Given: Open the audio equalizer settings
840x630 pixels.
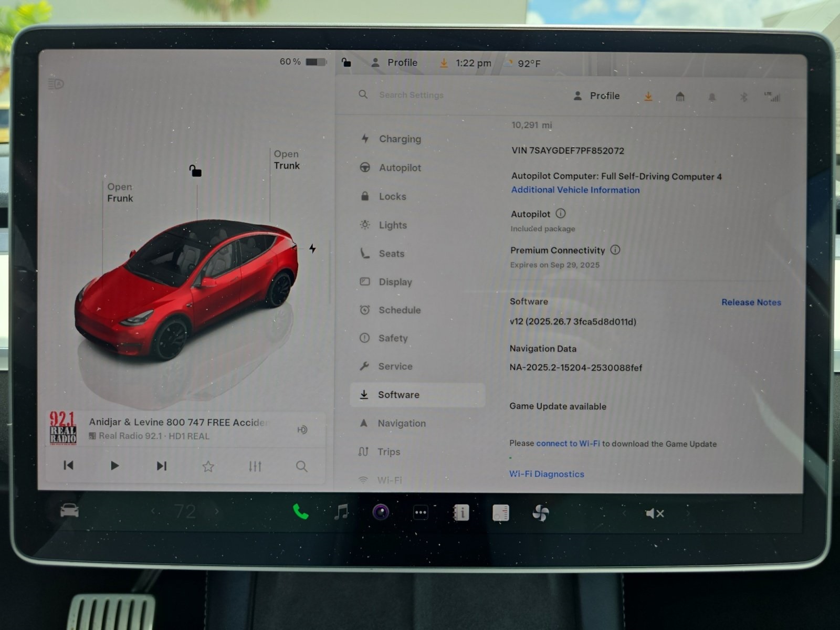Looking at the screenshot, I should 255,466.
